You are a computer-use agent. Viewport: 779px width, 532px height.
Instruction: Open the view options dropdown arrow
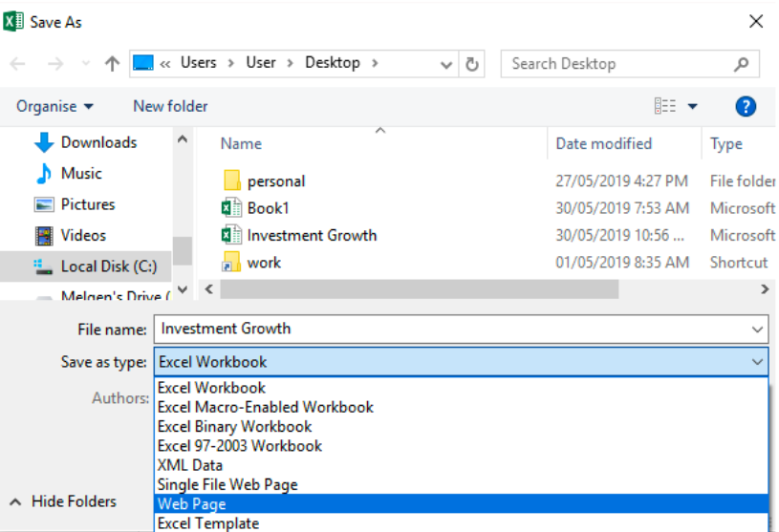point(692,106)
